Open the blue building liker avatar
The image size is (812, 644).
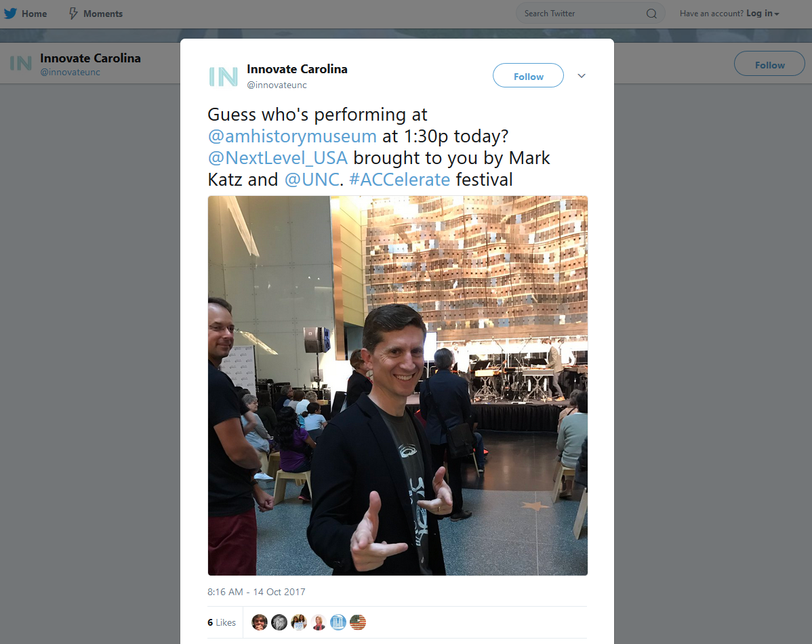coord(338,622)
